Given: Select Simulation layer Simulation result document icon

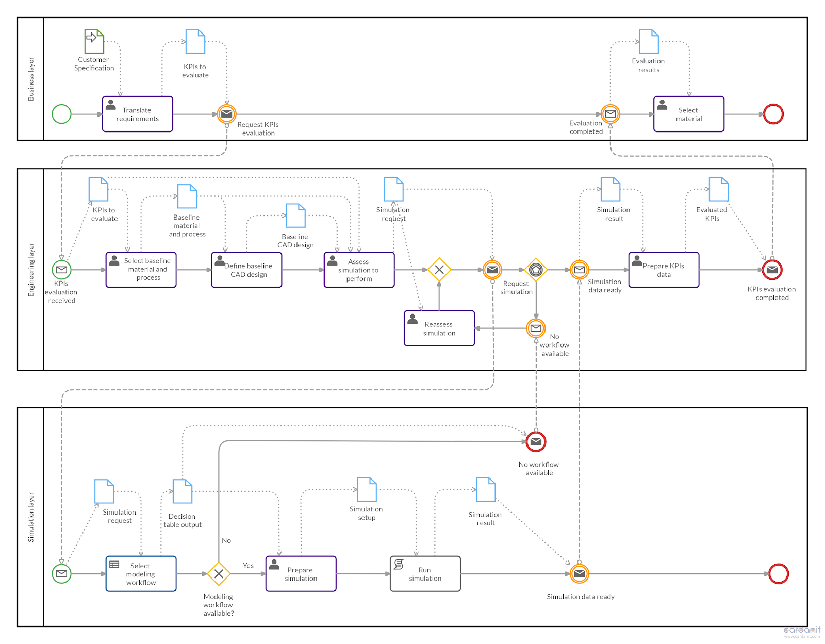Looking at the screenshot, I should click(486, 489).
